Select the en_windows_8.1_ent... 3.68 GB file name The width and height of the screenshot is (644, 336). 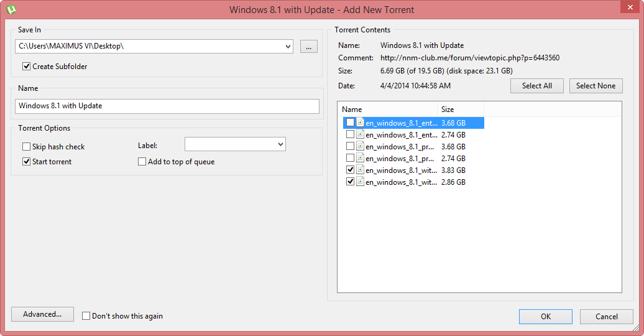click(402, 123)
